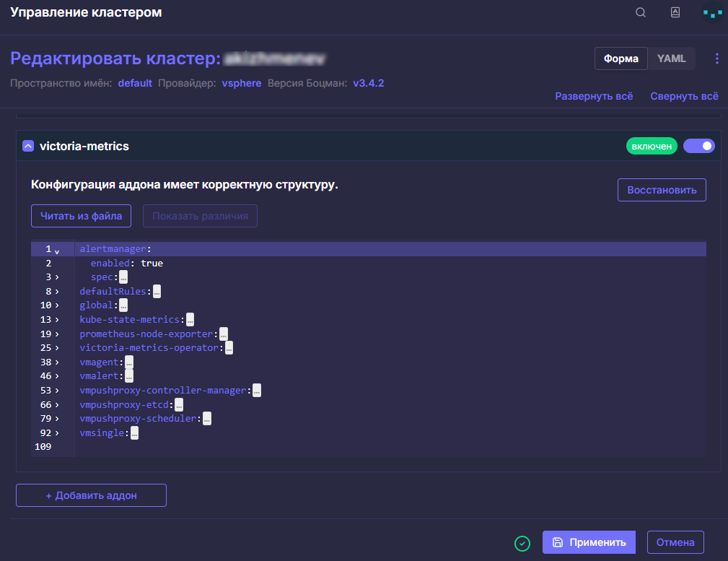Switch to the YAML tab
This screenshot has height=561, width=728.
coord(671,58)
